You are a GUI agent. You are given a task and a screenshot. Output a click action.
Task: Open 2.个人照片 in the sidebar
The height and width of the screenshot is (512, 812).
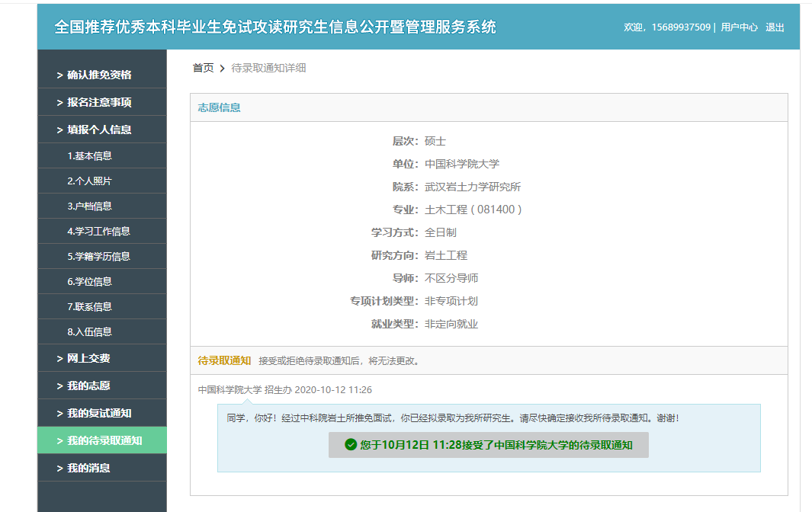tap(89, 181)
